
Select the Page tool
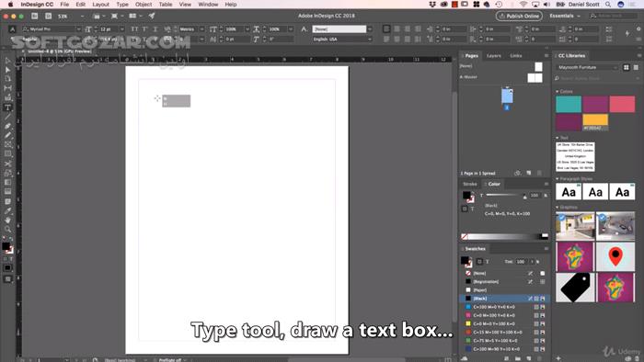coord(7,78)
